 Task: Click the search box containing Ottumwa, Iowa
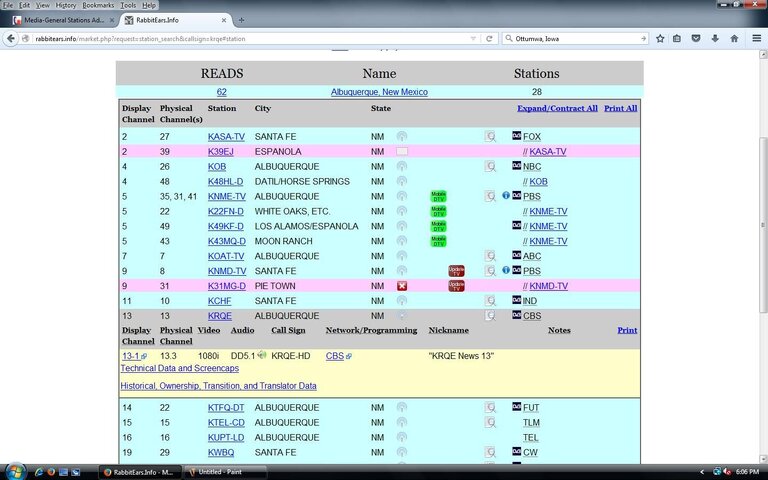point(576,38)
